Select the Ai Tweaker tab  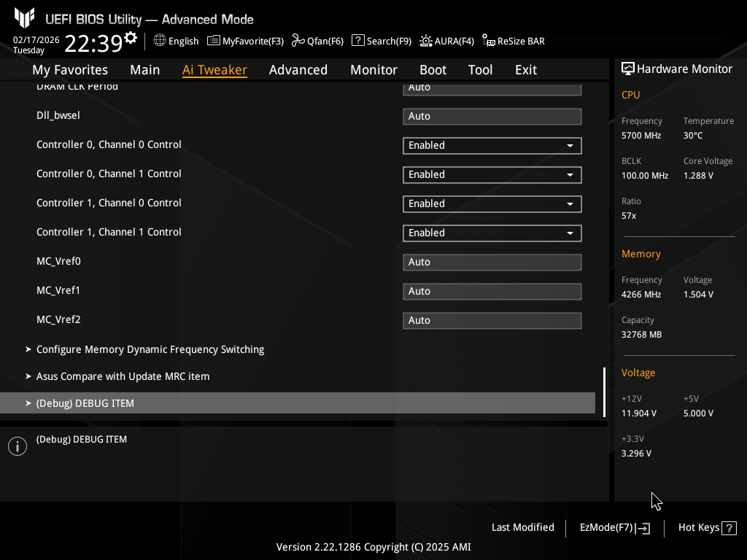[x=214, y=69]
